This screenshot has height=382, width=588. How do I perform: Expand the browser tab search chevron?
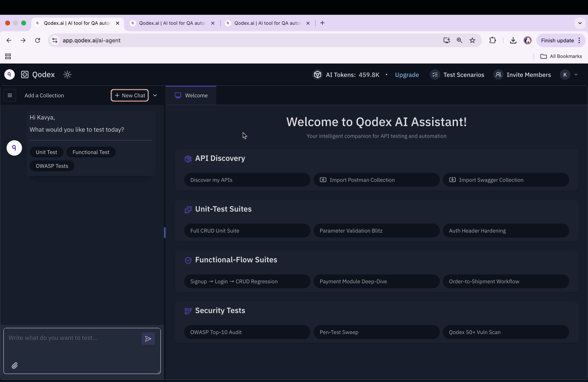(580, 23)
